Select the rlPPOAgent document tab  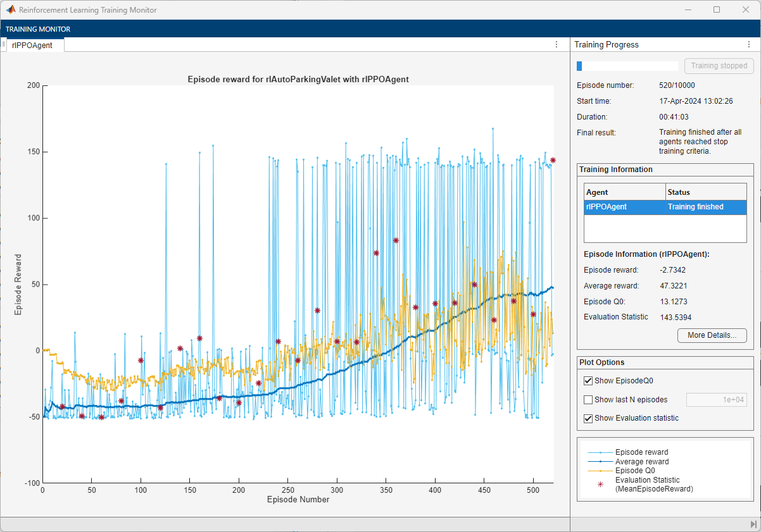[32, 45]
